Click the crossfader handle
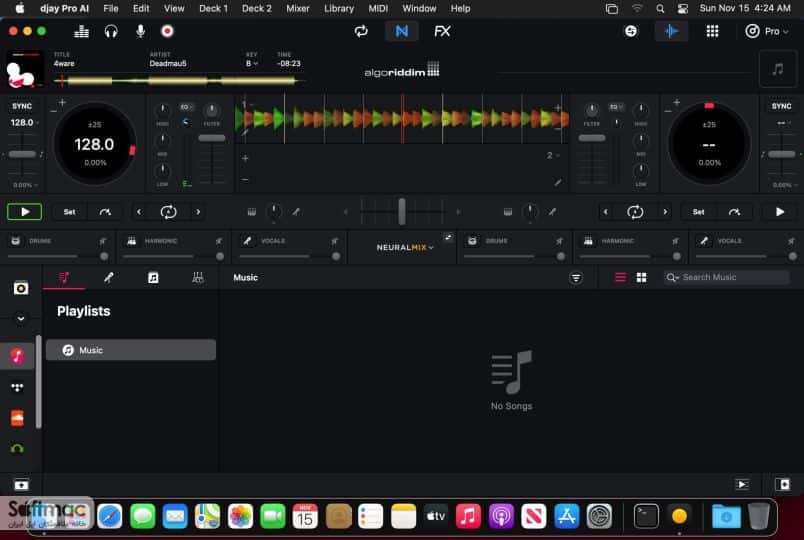Image resolution: width=804 pixels, height=540 pixels. (401, 212)
